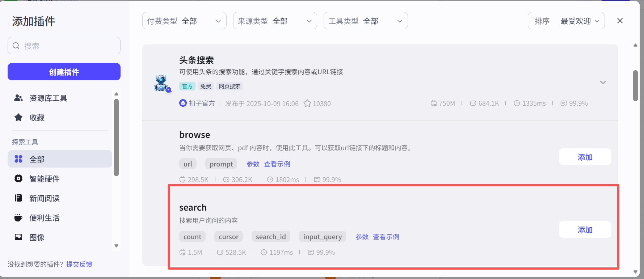Click the 1197ms clock icon for search
Viewport: 644px width, 279px height.
pos(264,252)
